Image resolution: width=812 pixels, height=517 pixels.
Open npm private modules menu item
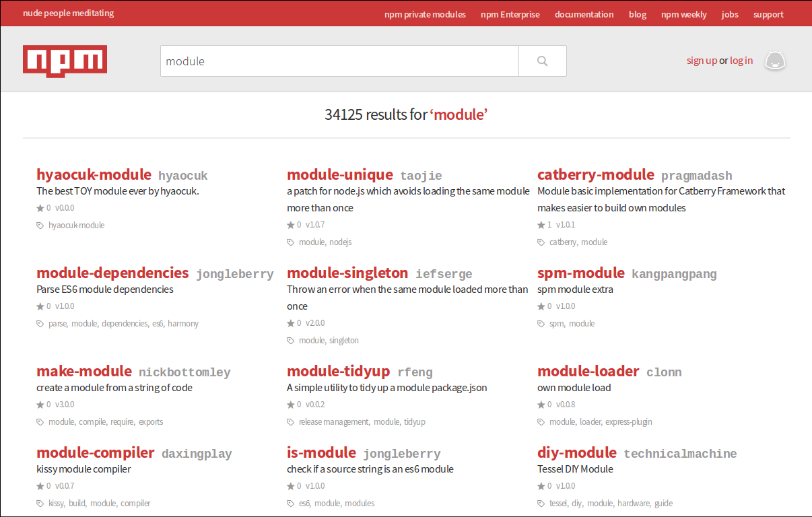425,14
